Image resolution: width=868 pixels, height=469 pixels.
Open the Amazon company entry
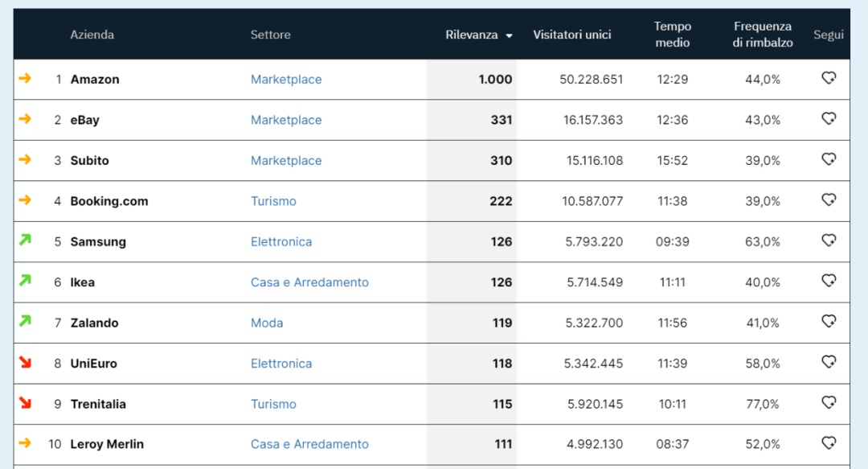tap(95, 80)
